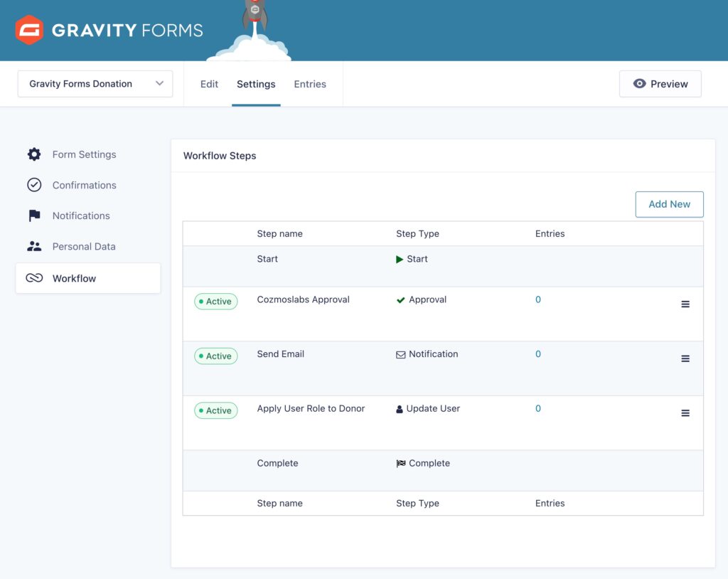Click the Complete checkered flag icon

pos(401,463)
